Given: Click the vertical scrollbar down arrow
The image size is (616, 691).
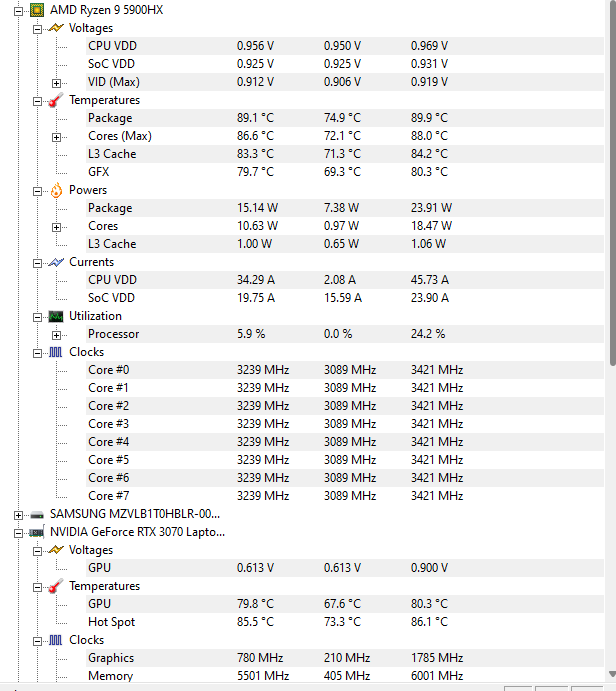Looking at the screenshot, I should coord(612,674).
